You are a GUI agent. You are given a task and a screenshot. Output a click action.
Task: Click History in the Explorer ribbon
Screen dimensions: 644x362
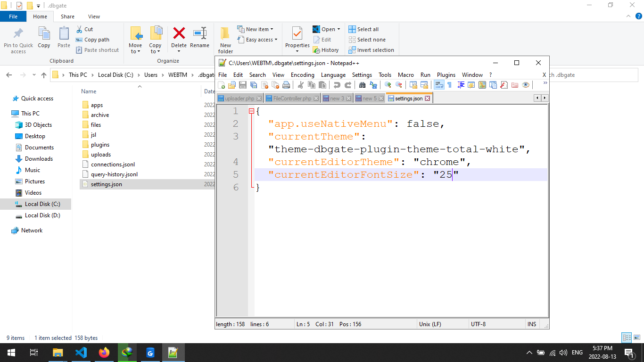pos(326,50)
